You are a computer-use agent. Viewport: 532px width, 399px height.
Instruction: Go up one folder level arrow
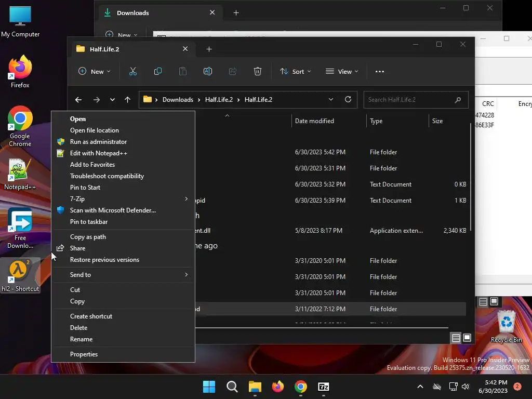[128, 100]
